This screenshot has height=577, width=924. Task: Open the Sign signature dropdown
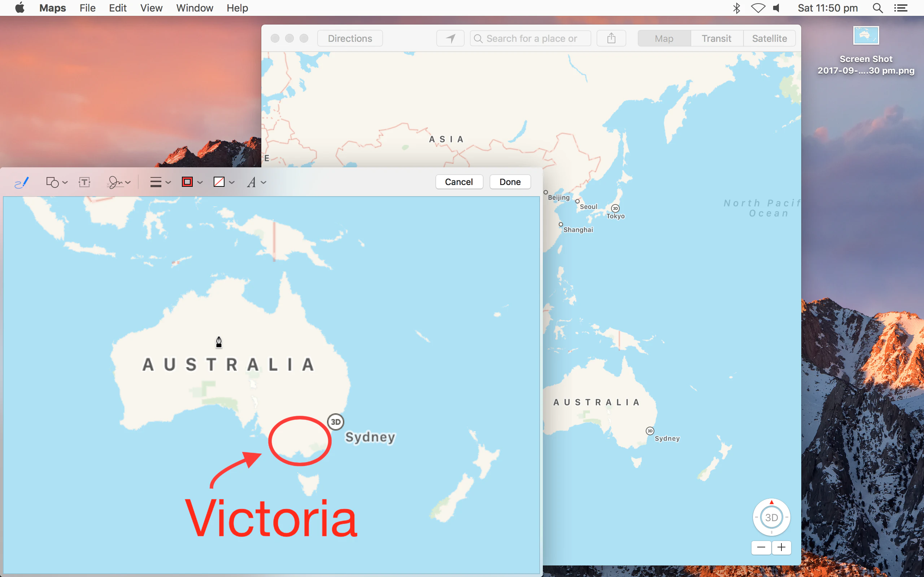click(119, 182)
